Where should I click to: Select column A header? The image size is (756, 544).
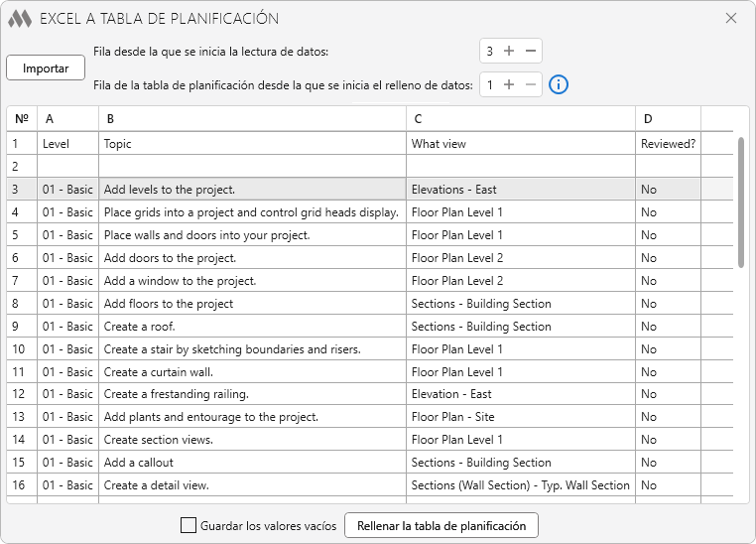point(67,119)
